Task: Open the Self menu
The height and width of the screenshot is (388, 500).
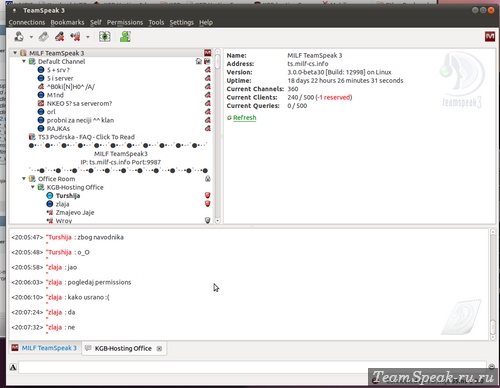Action: click(x=96, y=22)
